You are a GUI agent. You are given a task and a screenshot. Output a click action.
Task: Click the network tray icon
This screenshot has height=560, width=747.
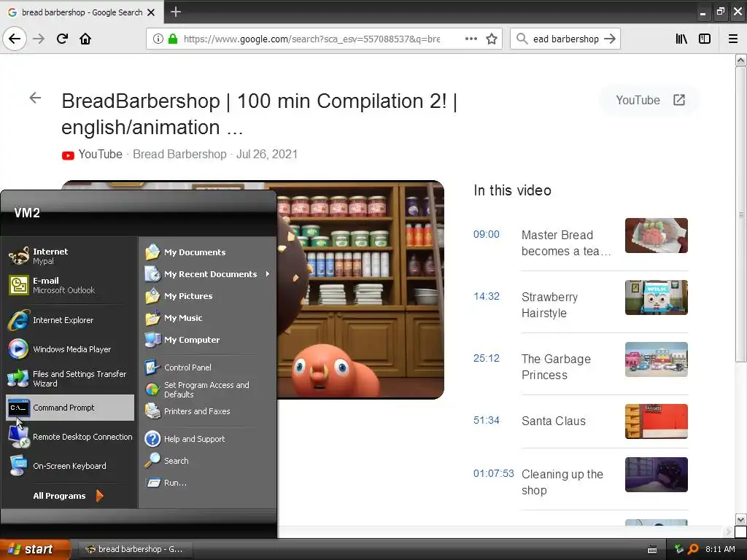tap(679, 549)
